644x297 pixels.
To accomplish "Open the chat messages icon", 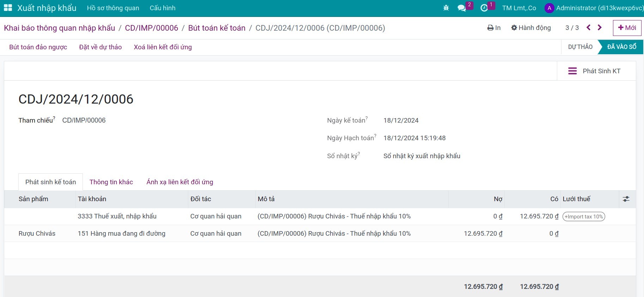I will 462,8.
